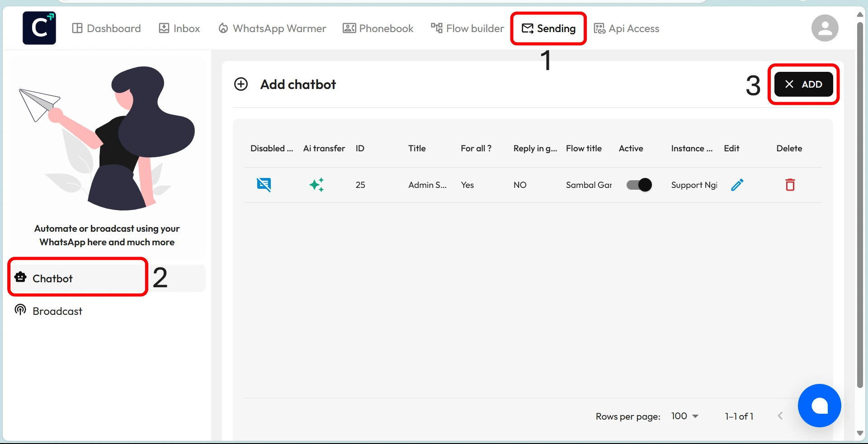Viewport: 868px width, 444px height.
Task: Open the Dashboard menu
Action: [x=107, y=28]
